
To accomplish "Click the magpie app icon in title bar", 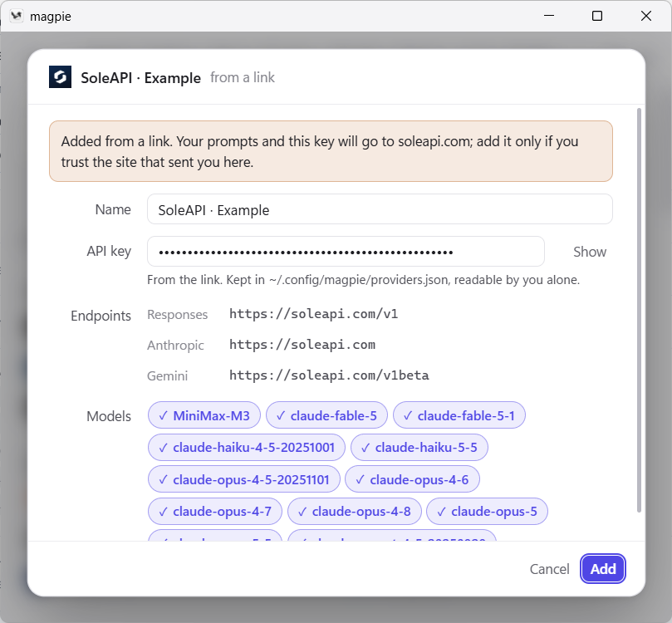I will click(17, 17).
